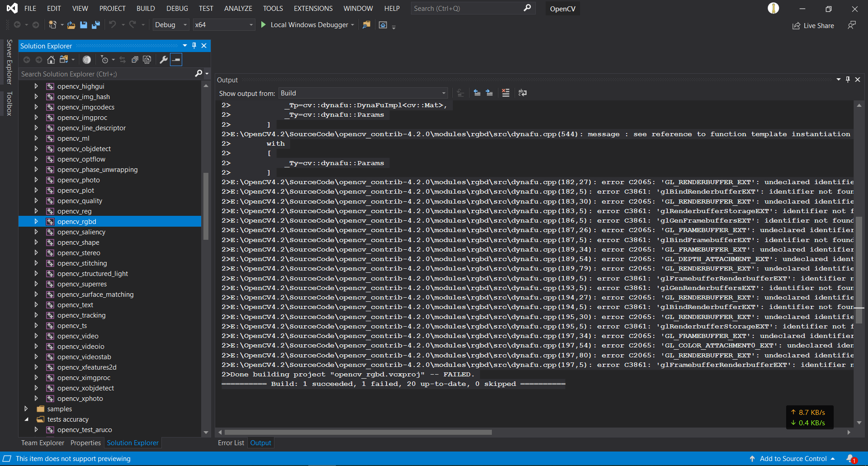Select opencv_stitching in tree
The width and height of the screenshot is (868, 466).
pos(82,263)
